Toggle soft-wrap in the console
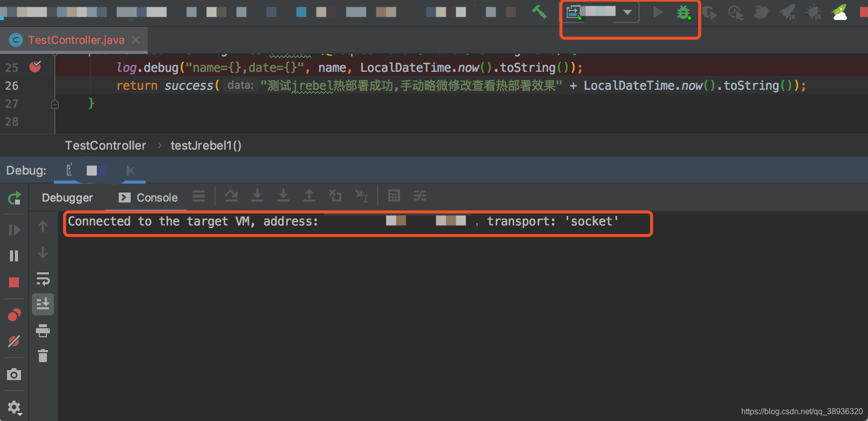The height and width of the screenshot is (421, 868). [43, 279]
